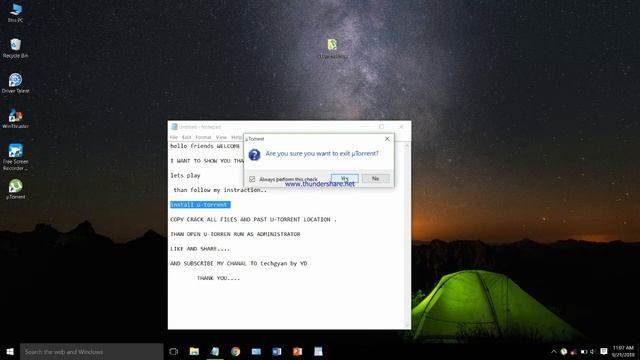Toggle Always perform this check checkbox
This screenshot has width=640, height=360.
click(x=252, y=179)
